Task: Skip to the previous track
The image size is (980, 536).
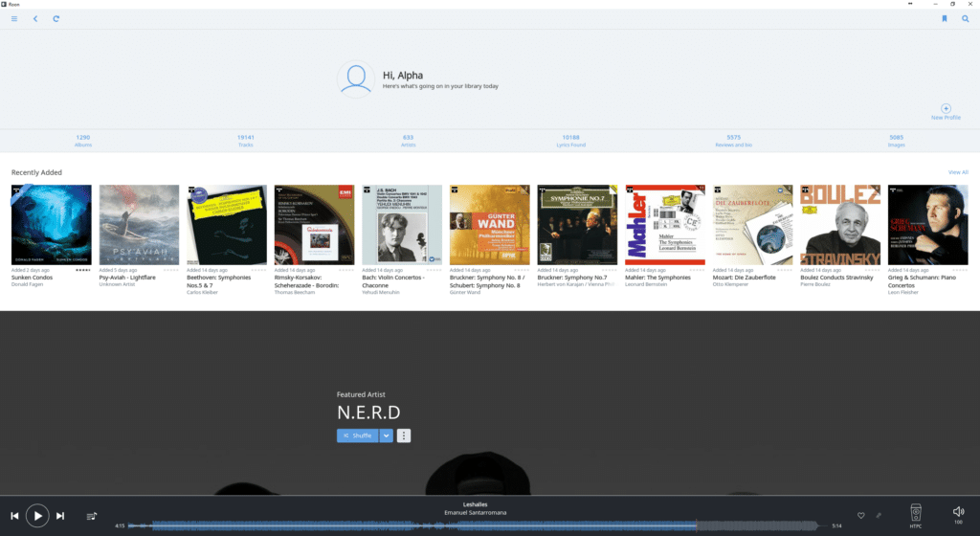Action: point(14,515)
